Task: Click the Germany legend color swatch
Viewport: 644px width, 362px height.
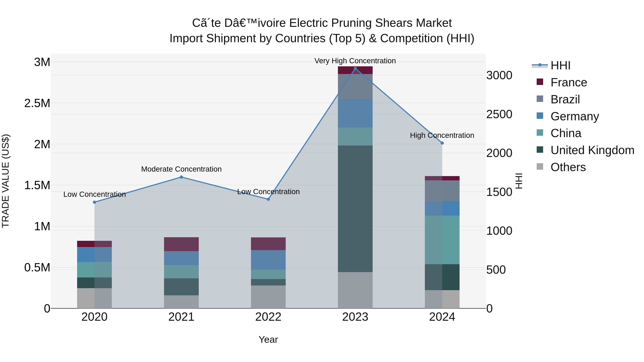Action: (x=540, y=116)
